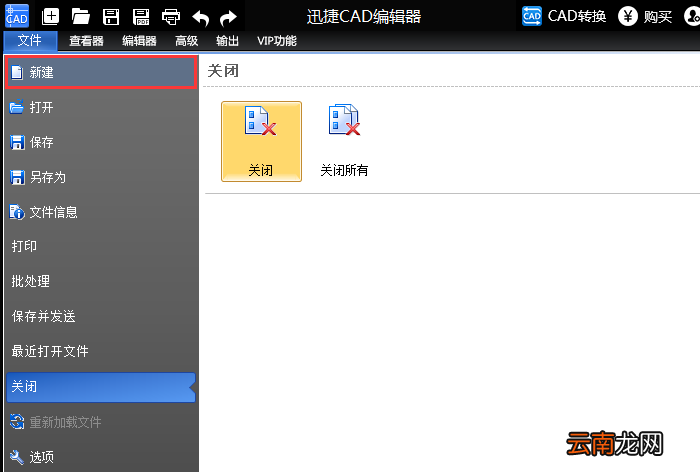This screenshot has height=472, width=700.
Task: Click the 购买 purchase button
Action: [645, 17]
